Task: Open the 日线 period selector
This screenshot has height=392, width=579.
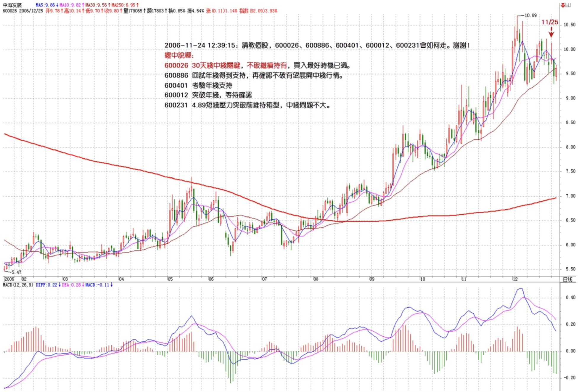Action: coord(567,279)
